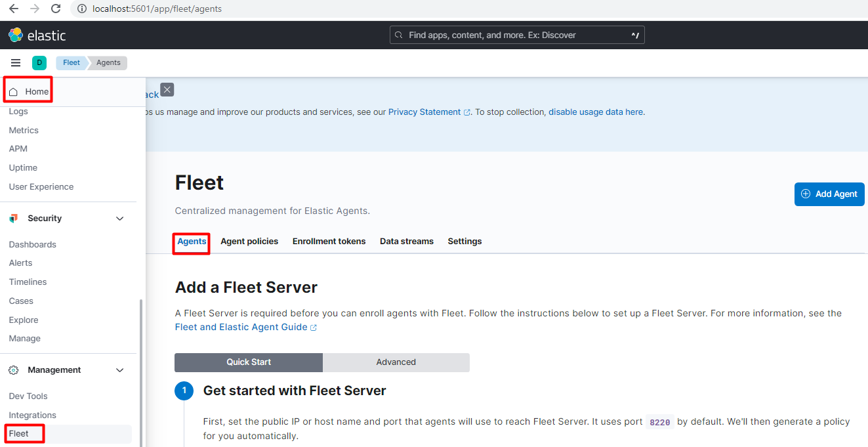
Task: Open Integrations in the sidebar
Action: pos(33,415)
